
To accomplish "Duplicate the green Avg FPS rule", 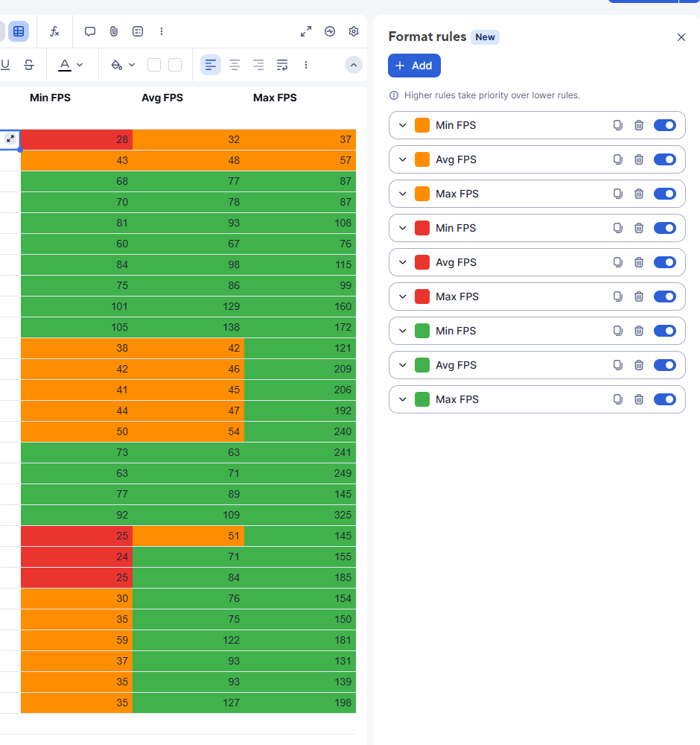I will click(617, 365).
